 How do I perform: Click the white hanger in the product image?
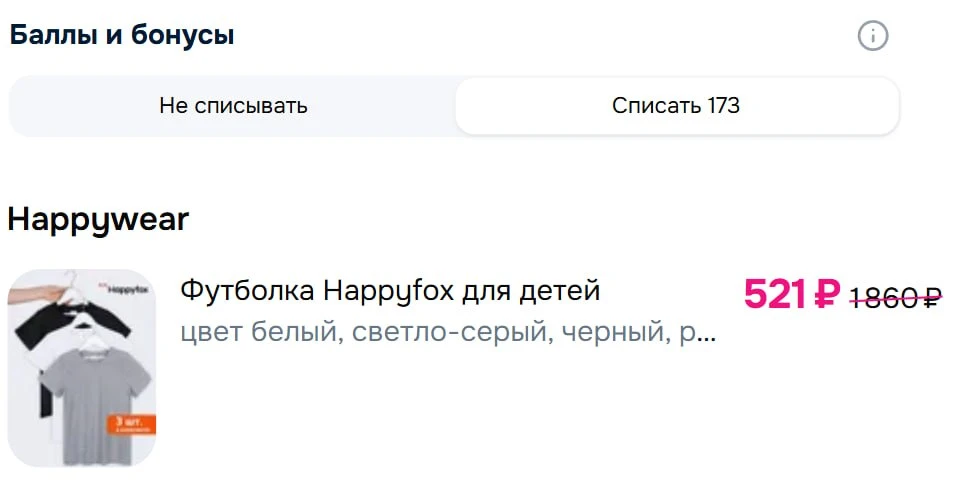coord(70,281)
